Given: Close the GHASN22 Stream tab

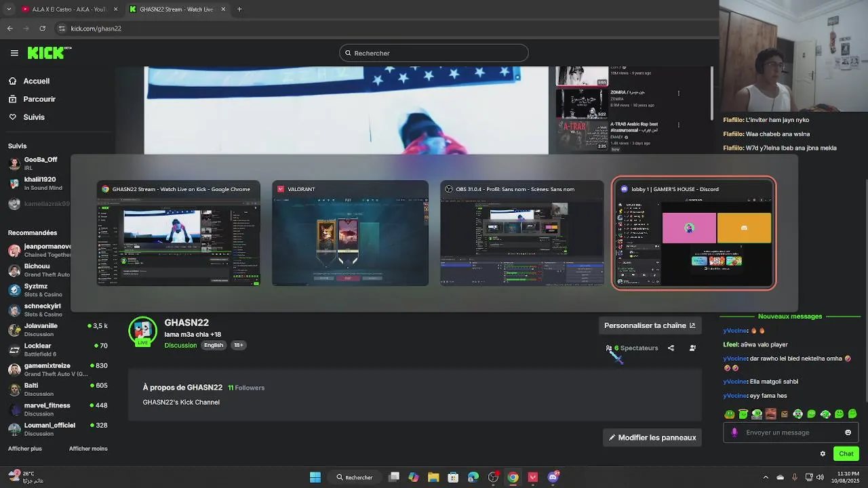Looking at the screenshot, I should click(x=223, y=9).
